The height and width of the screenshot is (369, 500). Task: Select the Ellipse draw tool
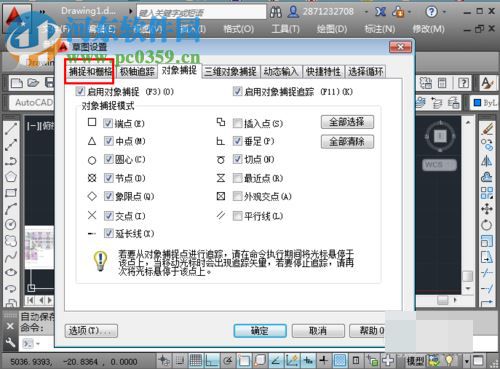pos(11,272)
